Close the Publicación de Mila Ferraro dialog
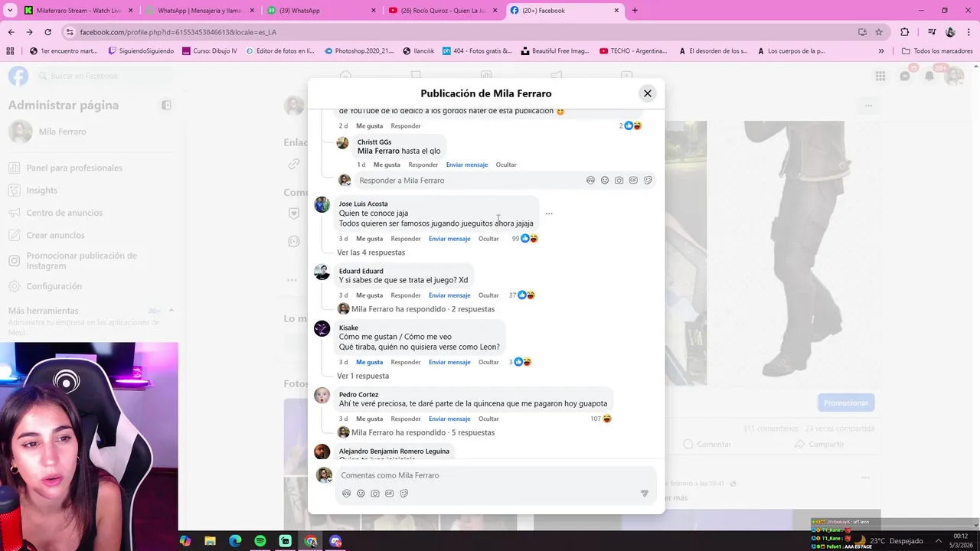This screenshot has height=551, width=980. pyautogui.click(x=647, y=93)
